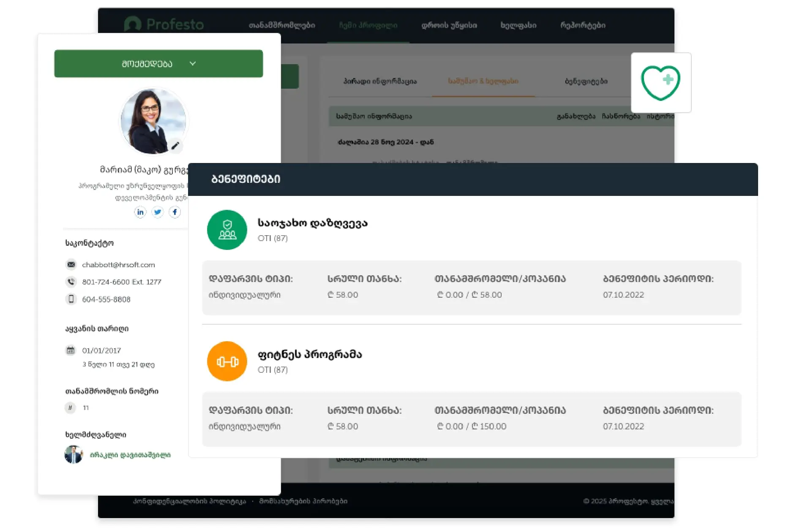Open manager ირაკლი დავითაშვილი profile link
The height and width of the screenshot is (532, 786).
point(130,455)
